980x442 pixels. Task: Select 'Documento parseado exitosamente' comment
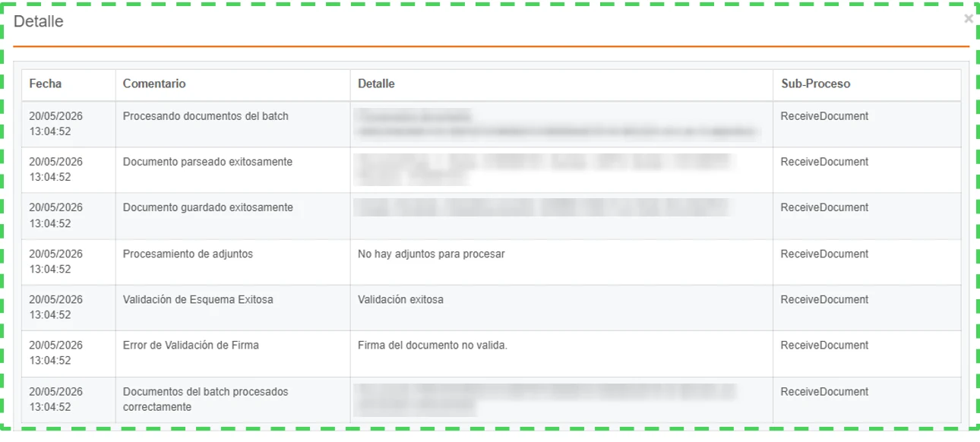pos(207,162)
